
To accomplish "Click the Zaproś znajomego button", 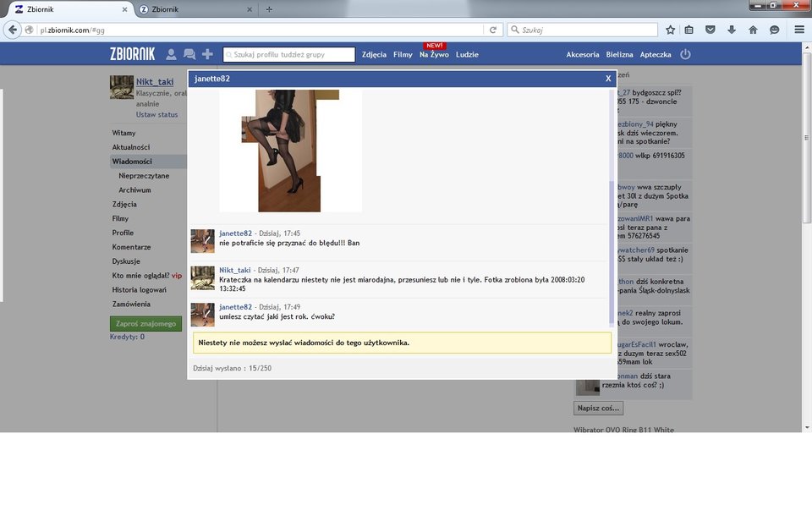I will [145, 323].
